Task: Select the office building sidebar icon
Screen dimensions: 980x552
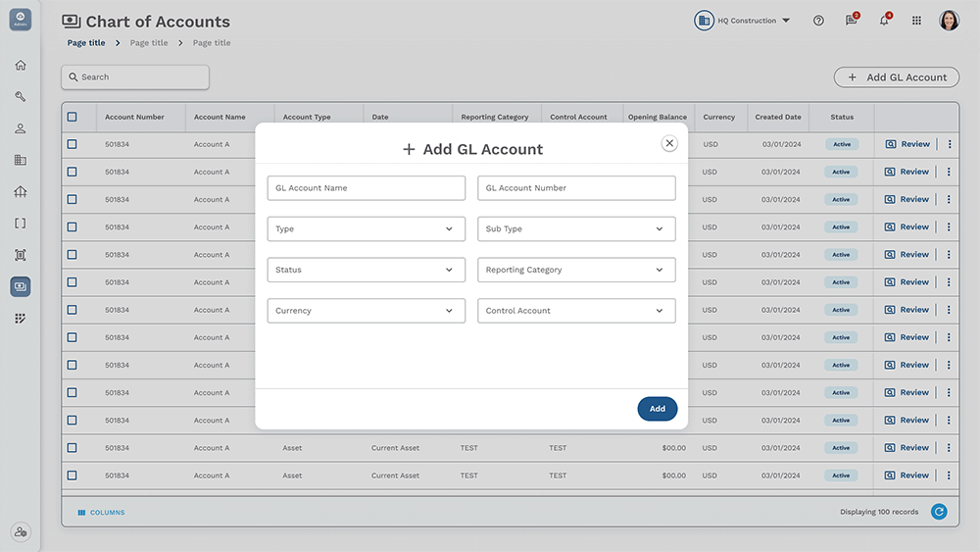Action: 21,160
